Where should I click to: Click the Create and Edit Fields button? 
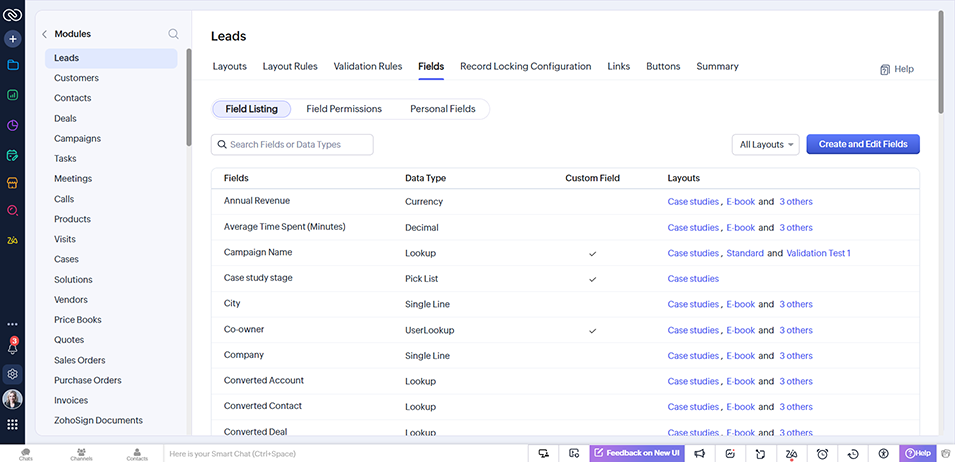[x=862, y=144]
